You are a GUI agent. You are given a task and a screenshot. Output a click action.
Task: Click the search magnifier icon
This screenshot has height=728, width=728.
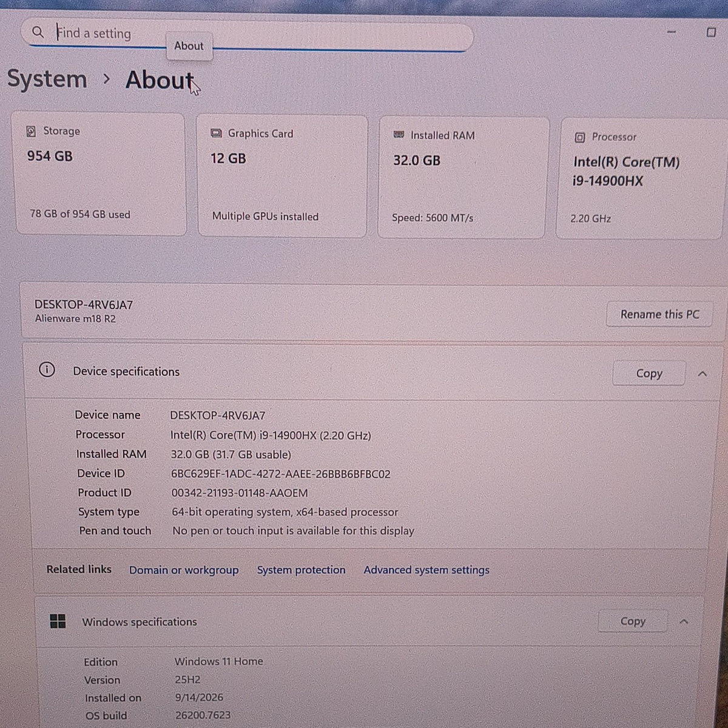pyautogui.click(x=38, y=32)
